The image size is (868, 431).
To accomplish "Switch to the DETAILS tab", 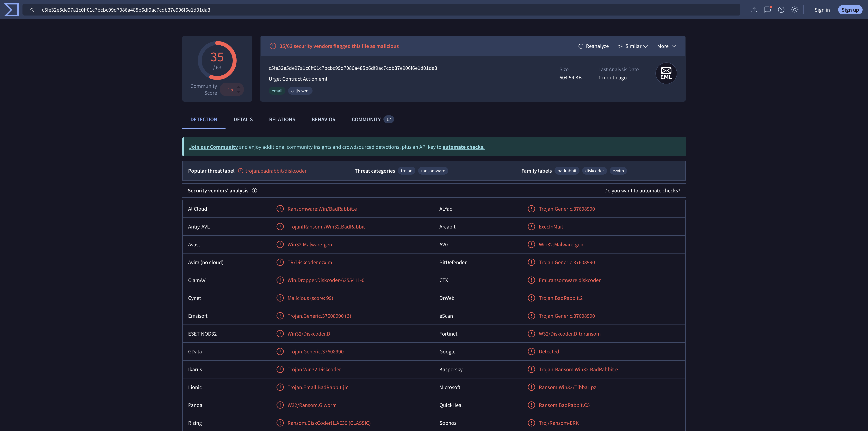I will (x=243, y=119).
